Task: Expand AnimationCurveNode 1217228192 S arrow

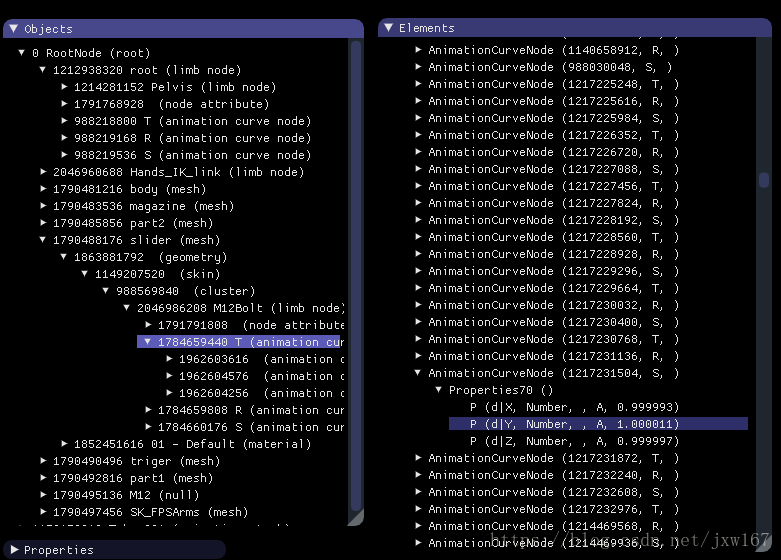Action: pos(418,219)
